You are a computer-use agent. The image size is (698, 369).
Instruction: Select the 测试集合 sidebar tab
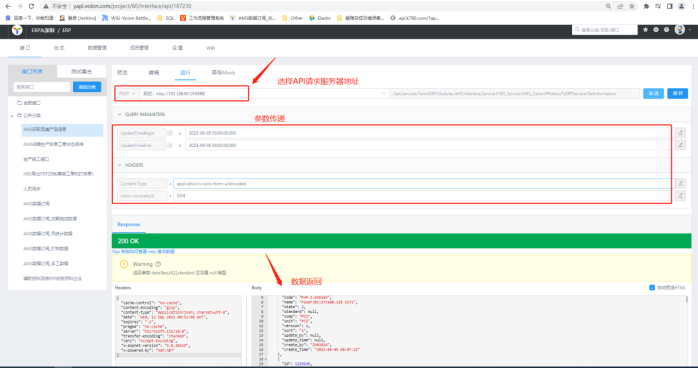pos(81,72)
